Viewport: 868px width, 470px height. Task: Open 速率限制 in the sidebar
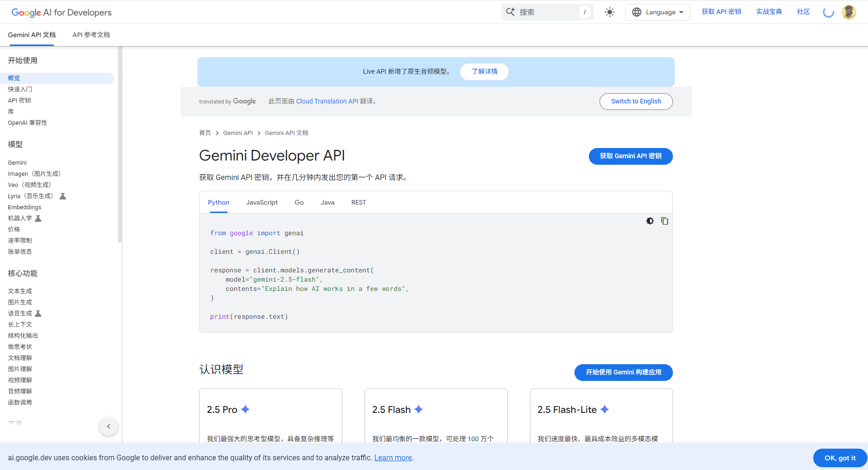click(20, 241)
